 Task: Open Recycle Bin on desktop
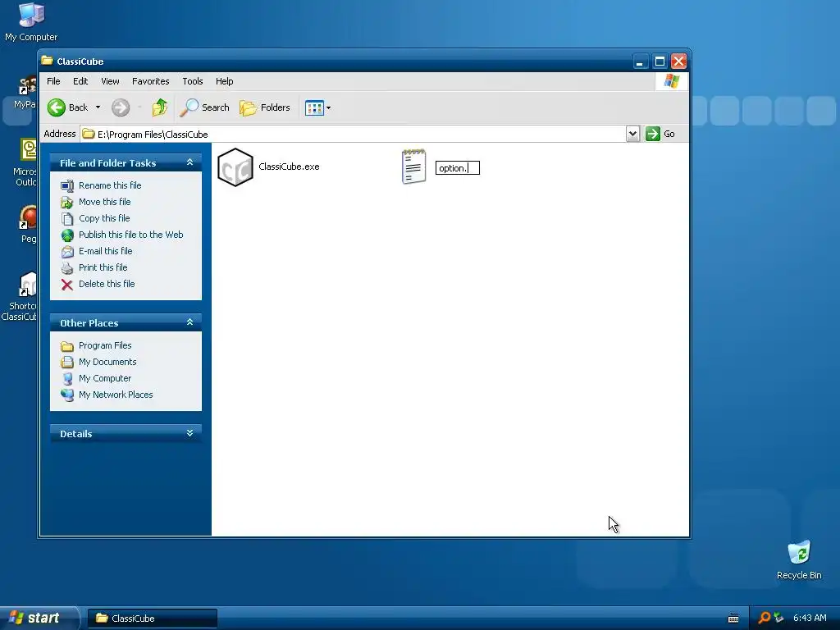[799, 559]
